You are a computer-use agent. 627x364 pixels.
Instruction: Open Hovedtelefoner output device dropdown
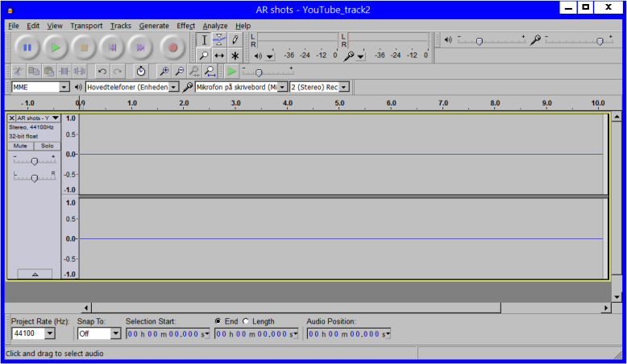click(x=173, y=87)
